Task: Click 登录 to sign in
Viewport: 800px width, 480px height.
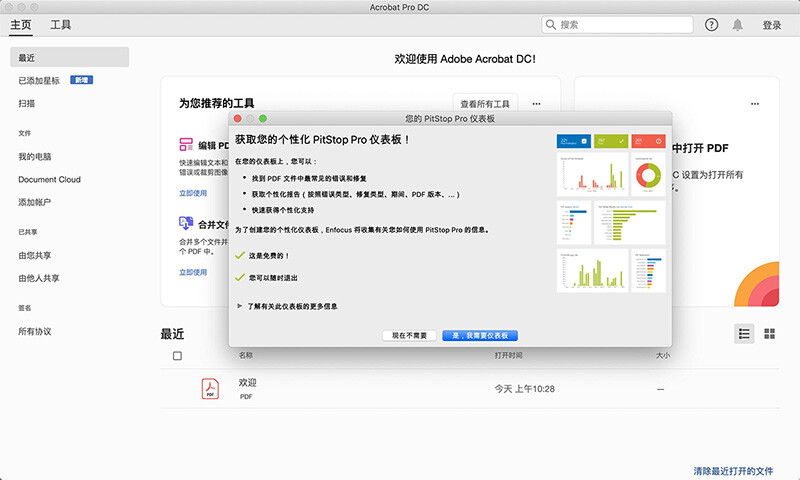Action: tap(772, 25)
